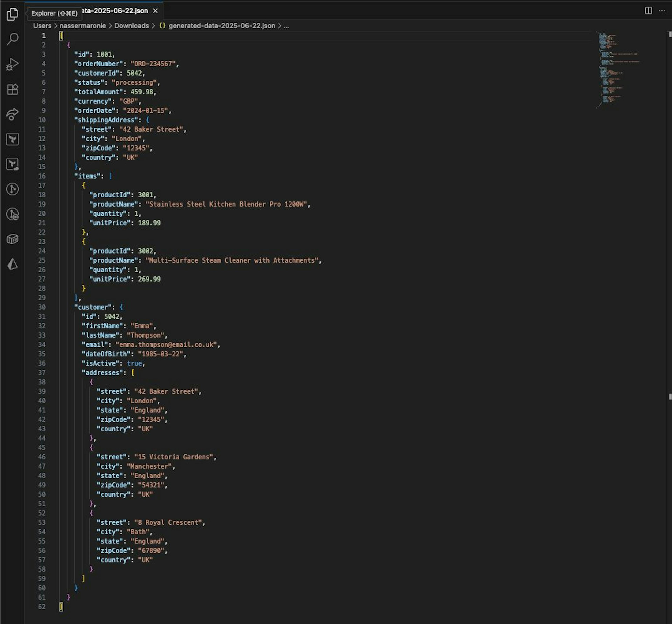672x624 pixels.
Task: Click the Downloads breadcrumb segment
Action: point(131,26)
